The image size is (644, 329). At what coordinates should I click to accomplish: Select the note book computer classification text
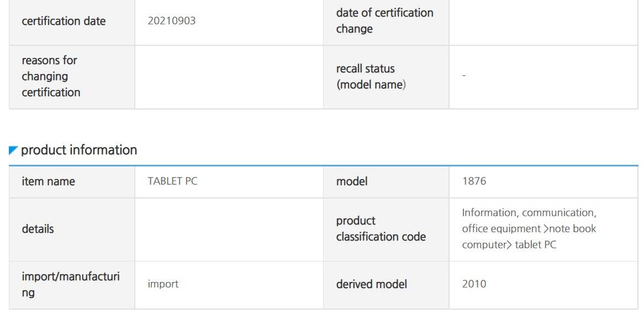529,237
